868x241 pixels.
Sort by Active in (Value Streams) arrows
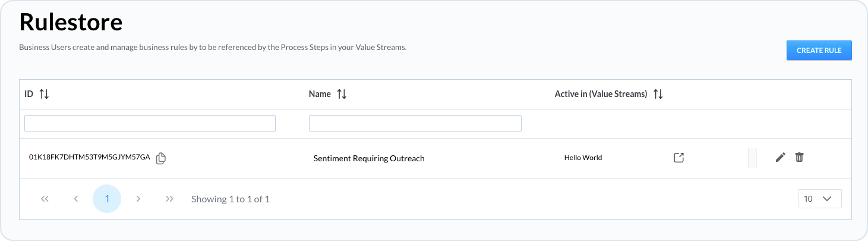[x=658, y=94]
